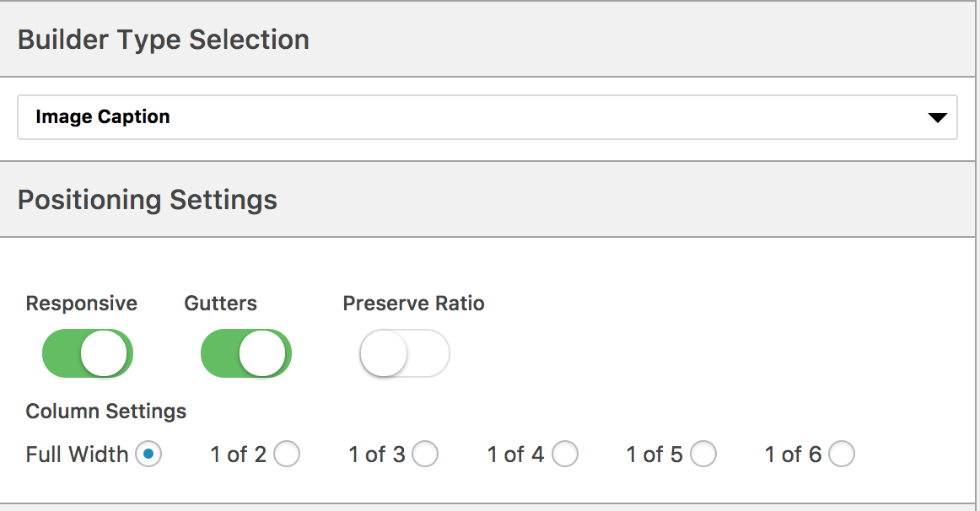Select the 1 of 3 radio circle

pyautogui.click(x=425, y=455)
